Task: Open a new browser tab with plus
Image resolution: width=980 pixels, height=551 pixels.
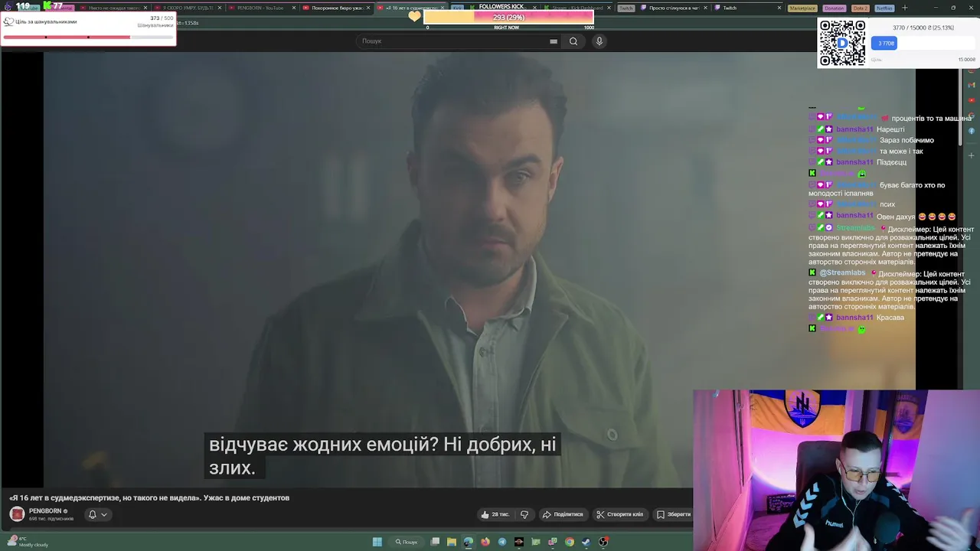Action: tap(904, 8)
